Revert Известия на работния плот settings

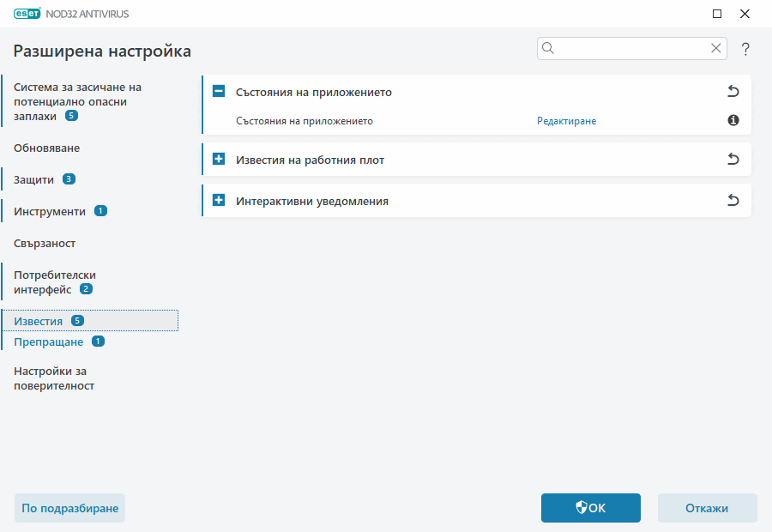pos(733,159)
